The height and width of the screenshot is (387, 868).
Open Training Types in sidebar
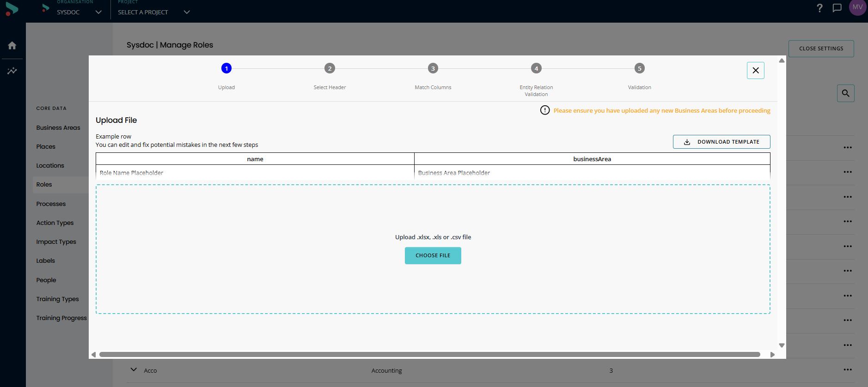58,299
